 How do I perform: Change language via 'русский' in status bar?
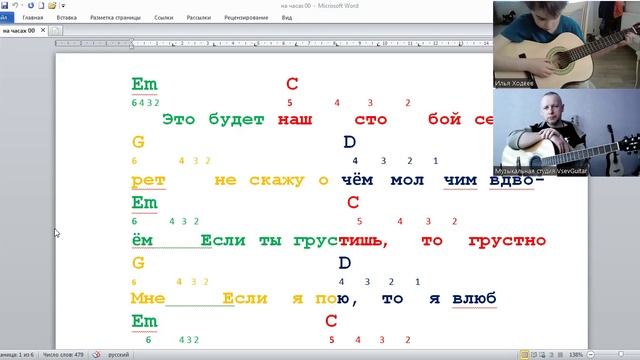pyautogui.click(x=118, y=355)
